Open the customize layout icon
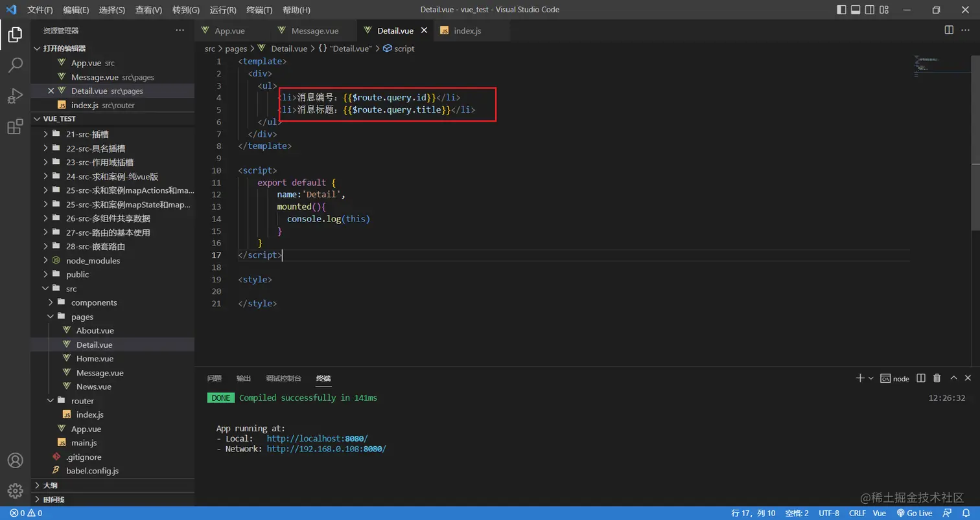Screen dimensions: 980x520 (x=884, y=10)
